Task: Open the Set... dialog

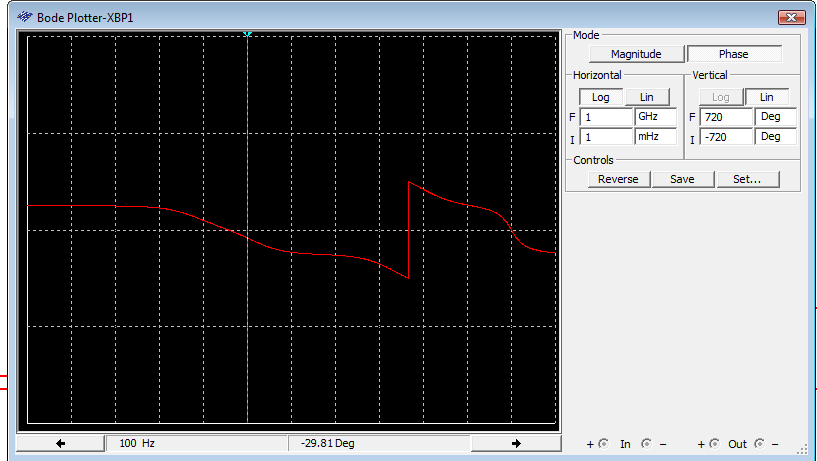Action: click(x=748, y=179)
